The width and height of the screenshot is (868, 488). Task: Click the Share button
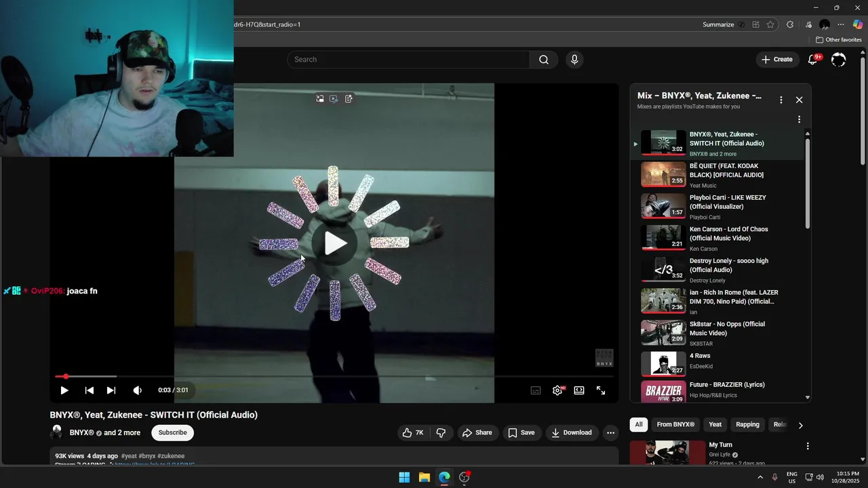477,432
